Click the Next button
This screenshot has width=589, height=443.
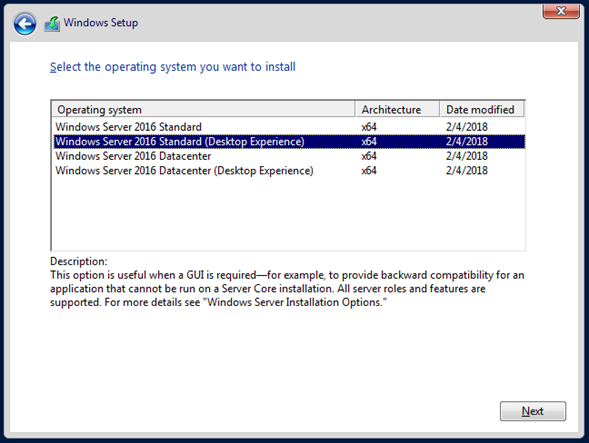click(533, 411)
